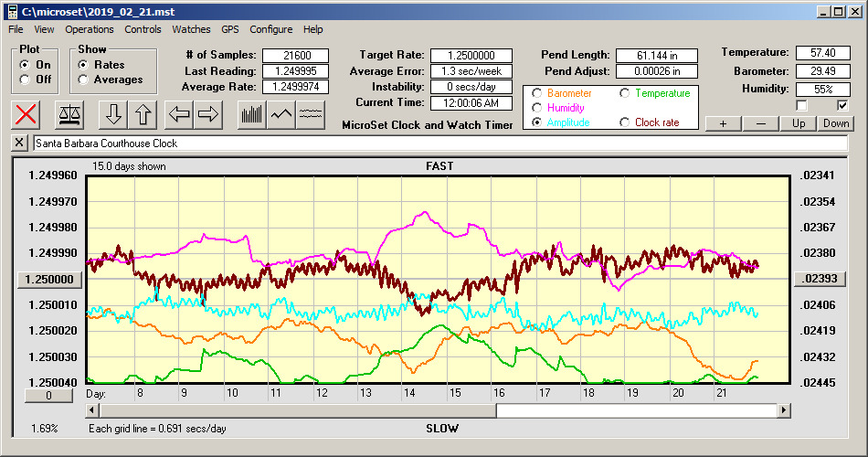The image size is (868, 457).
Task: Toggle the checked box under Humidity
Action: tap(842, 105)
